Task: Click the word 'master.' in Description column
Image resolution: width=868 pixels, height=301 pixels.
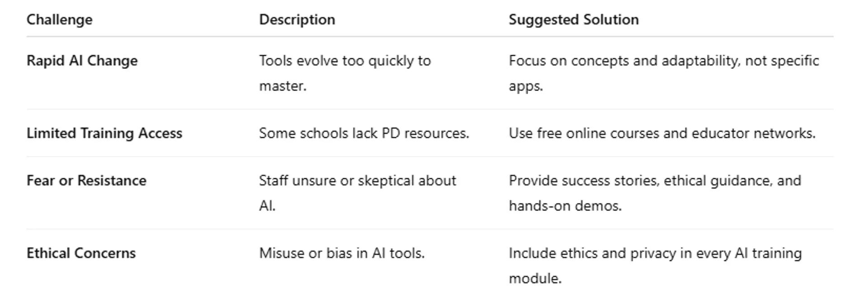Action: pyautogui.click(x=283, y=86)
